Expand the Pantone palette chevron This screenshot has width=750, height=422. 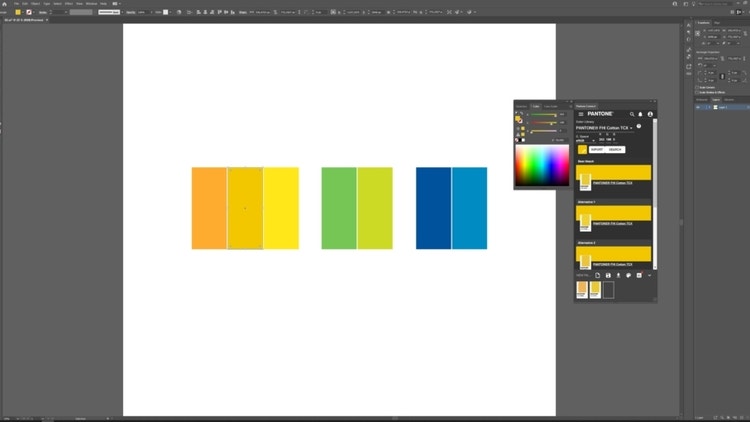point(650,276)
